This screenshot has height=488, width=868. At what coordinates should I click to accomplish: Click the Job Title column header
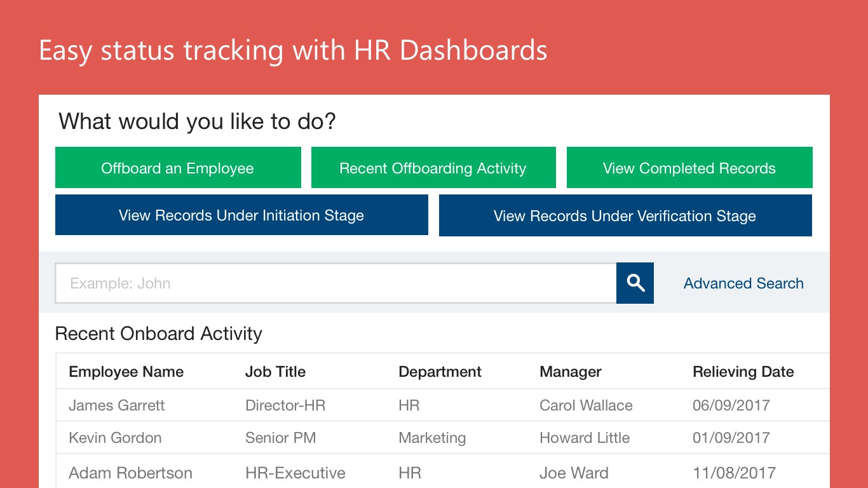(x=275, y=372)
